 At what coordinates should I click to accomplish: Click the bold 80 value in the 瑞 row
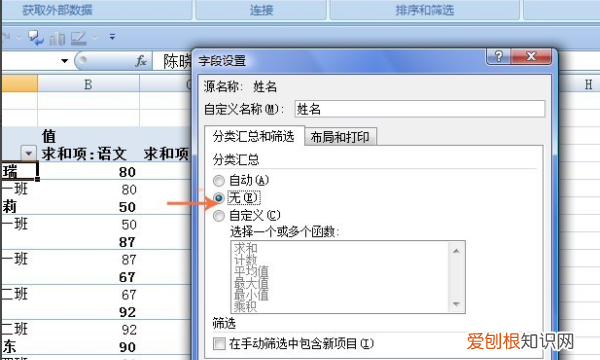click(127, 172)
